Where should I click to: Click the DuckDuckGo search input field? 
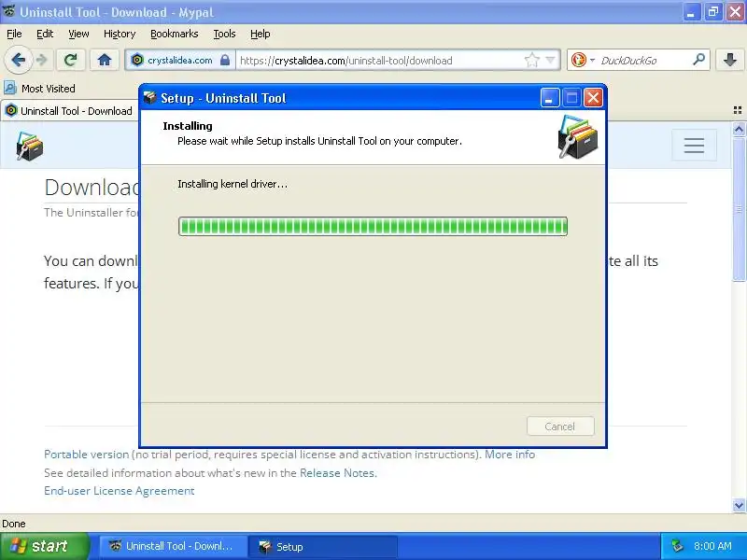coord(642,61)
